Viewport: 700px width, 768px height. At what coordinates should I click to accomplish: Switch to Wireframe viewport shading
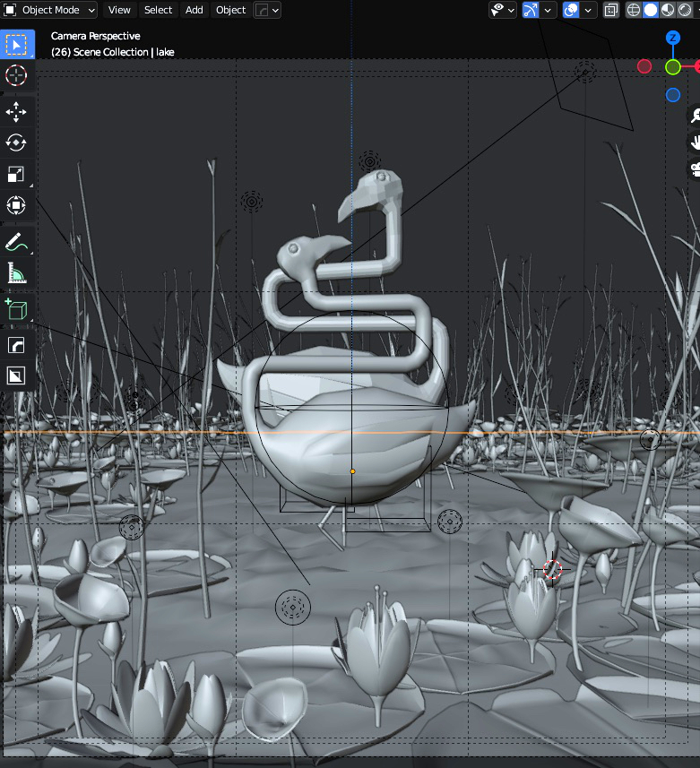tap(634, 10)
